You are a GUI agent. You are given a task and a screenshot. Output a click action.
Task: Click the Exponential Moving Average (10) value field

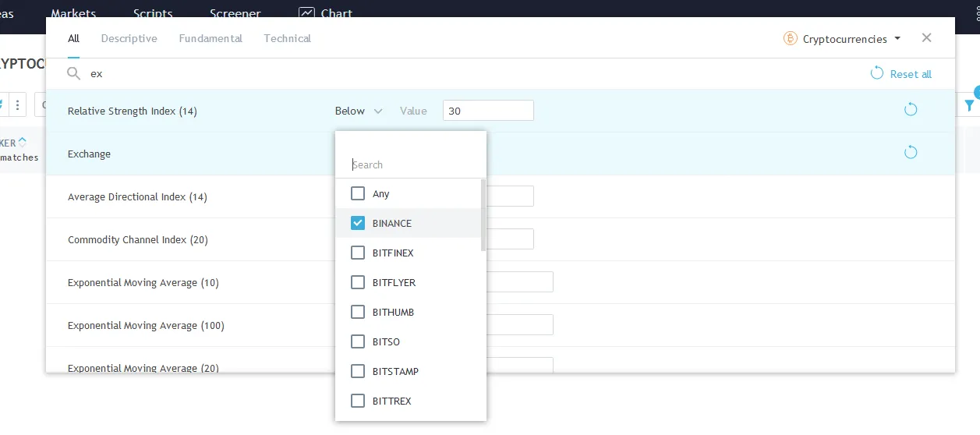(x=520, y=282)
